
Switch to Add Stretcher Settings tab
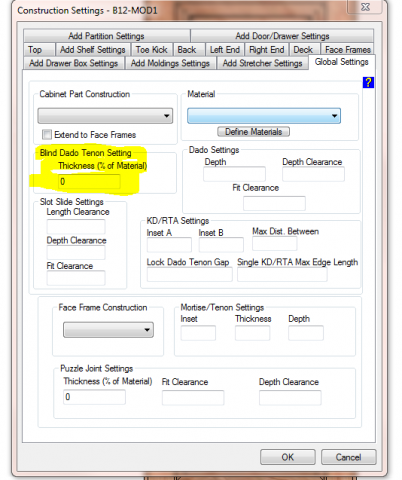[x=262, y=63]
